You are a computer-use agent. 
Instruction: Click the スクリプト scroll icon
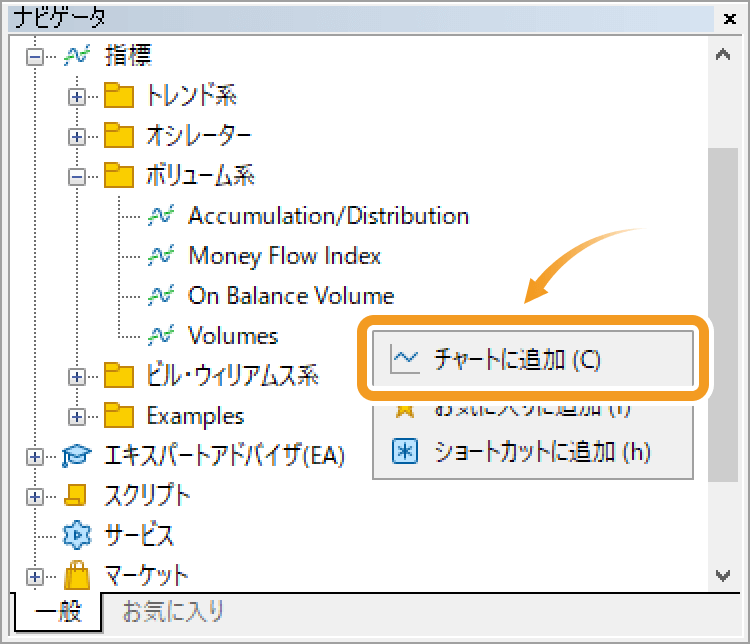pyautogui.click(x=76, y=495)
